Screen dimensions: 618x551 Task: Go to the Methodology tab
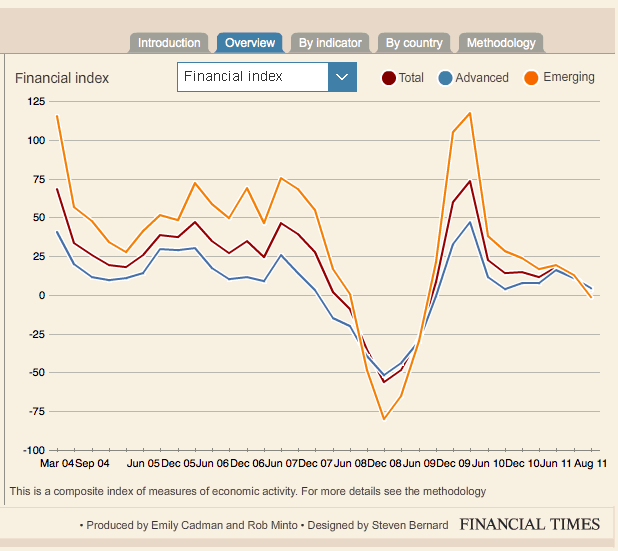(501, 43)
